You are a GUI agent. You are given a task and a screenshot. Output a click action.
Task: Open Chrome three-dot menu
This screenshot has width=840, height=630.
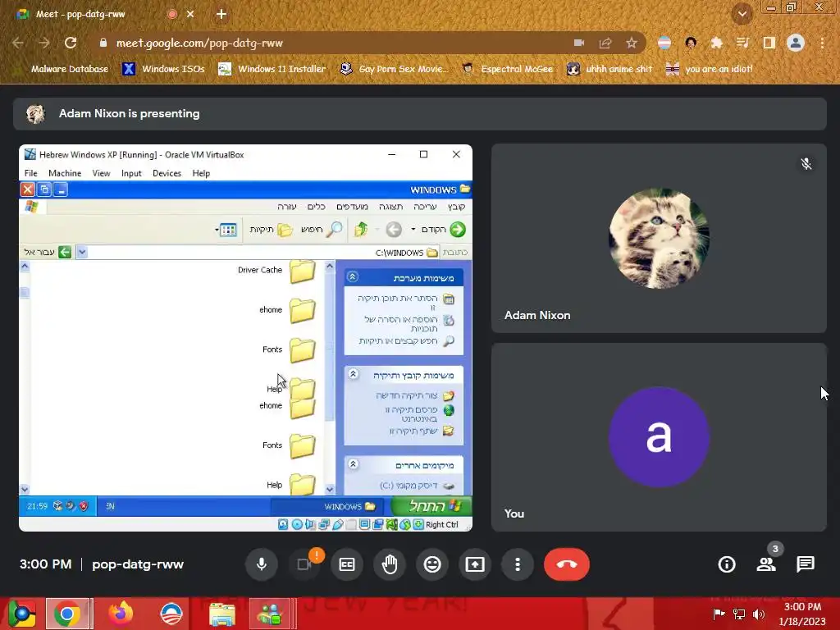click(822, 43)
